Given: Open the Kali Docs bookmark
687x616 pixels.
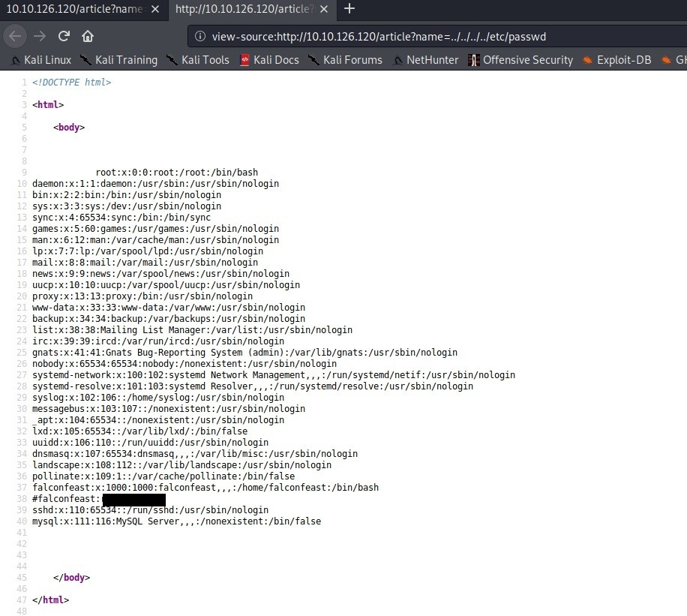Looking at the screenshot, I should pyautogui.click(x=268, y=60).
